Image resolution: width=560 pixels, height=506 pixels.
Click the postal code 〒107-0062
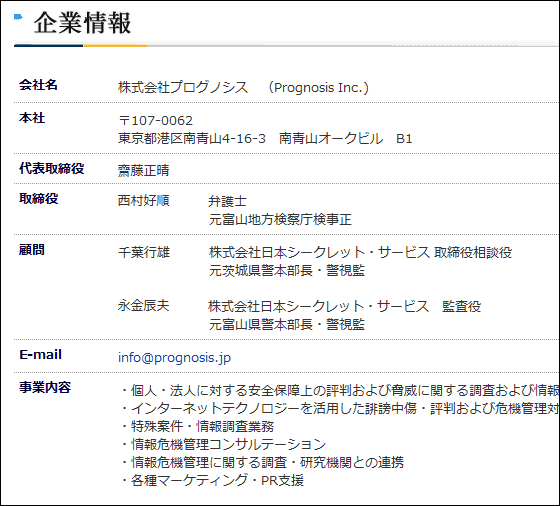156,121
